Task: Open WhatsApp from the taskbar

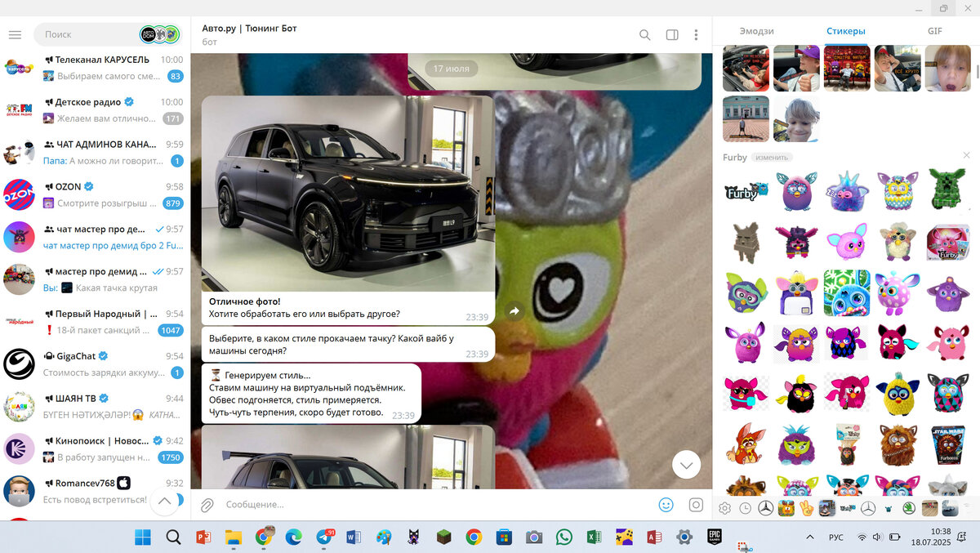Action: point(564,537)
